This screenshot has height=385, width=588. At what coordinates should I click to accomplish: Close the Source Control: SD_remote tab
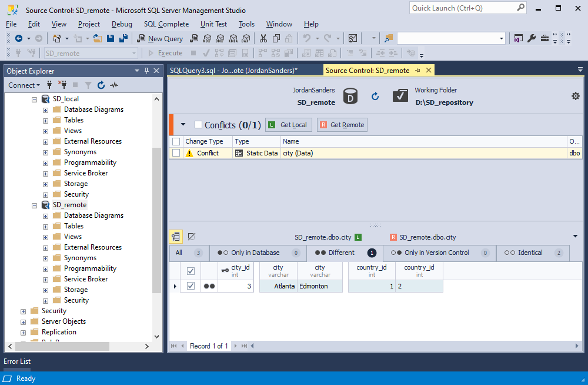click(429, 70)
